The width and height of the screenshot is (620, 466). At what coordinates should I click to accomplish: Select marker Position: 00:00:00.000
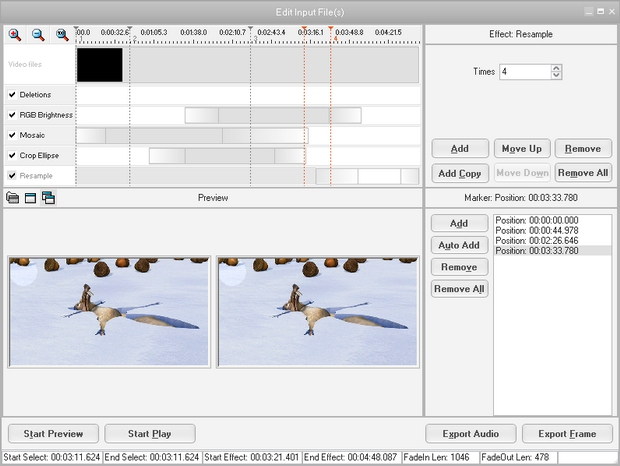tap(552, 220)
